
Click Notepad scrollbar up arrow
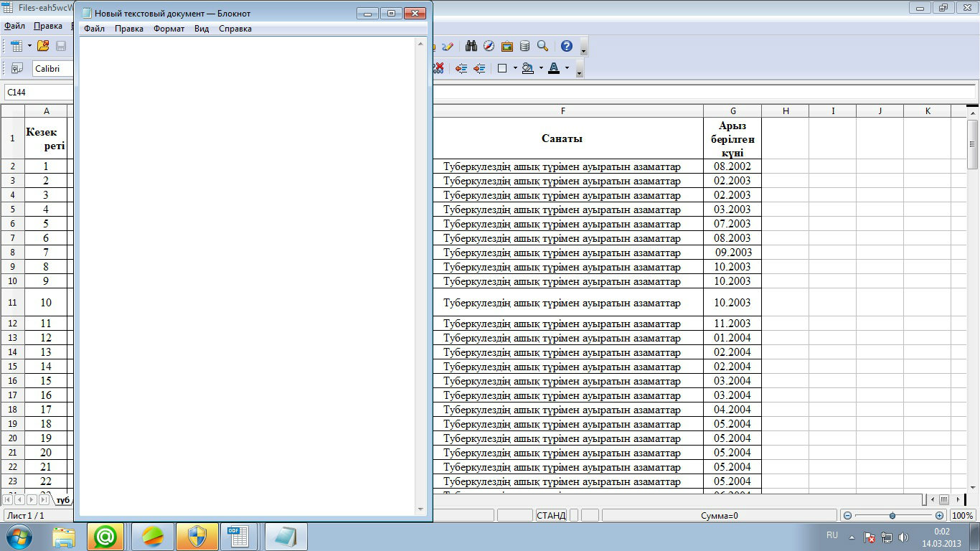click(421, 44)
